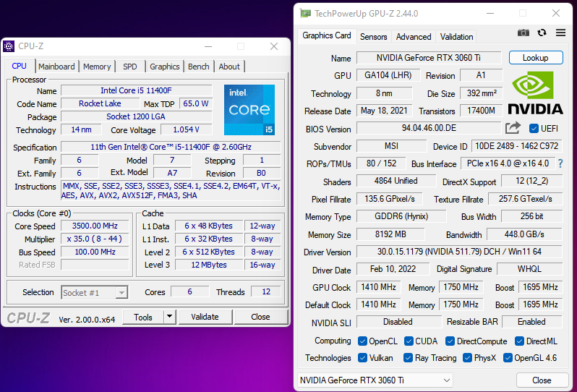Switch to the Sensors tab in GPU-Z
Viewport: 577px width, 392px height.
click(374, 37)
